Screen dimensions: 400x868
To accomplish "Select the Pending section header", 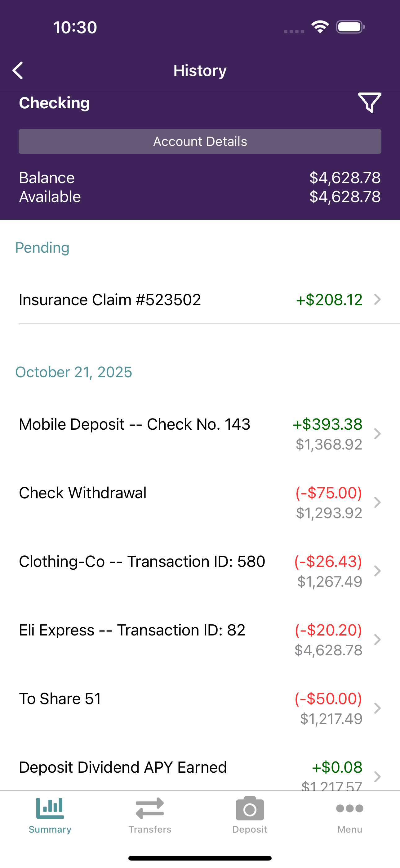I will click(x=42, y=248).
